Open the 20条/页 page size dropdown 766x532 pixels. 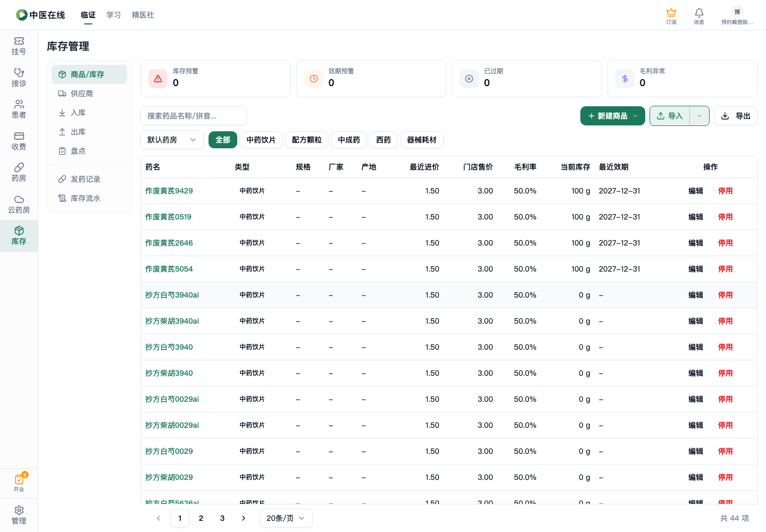click(x=286, y=518)
